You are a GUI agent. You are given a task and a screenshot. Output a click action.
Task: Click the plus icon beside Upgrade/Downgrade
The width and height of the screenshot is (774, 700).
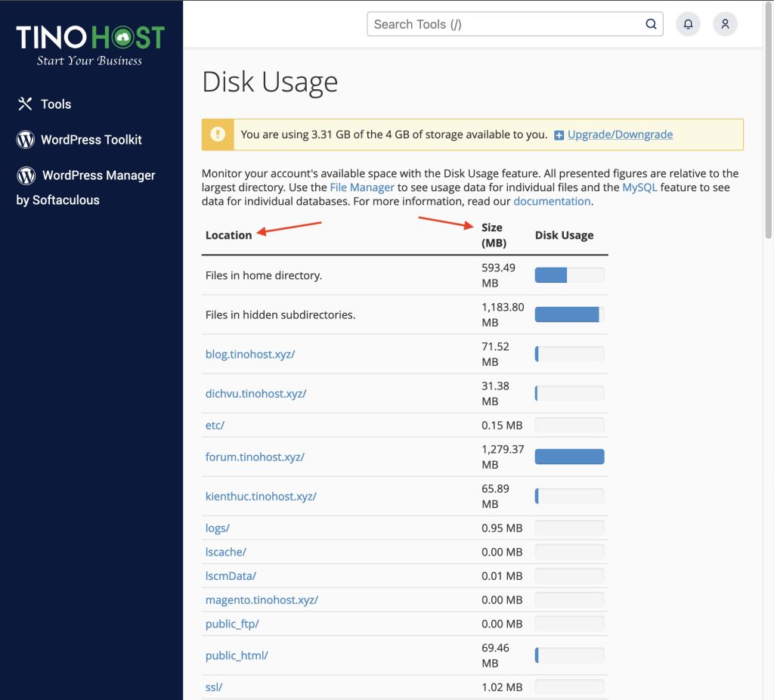[559, 135]
